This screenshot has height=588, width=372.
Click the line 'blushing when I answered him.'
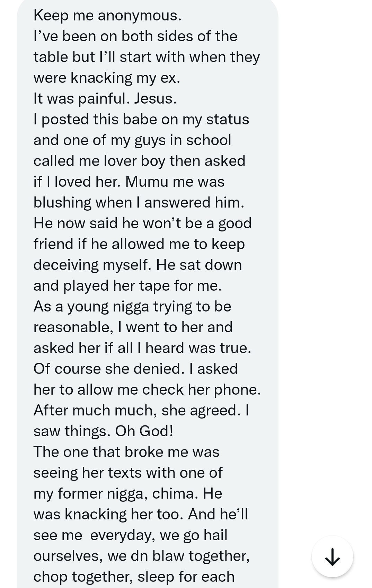(x=139, y=203)
